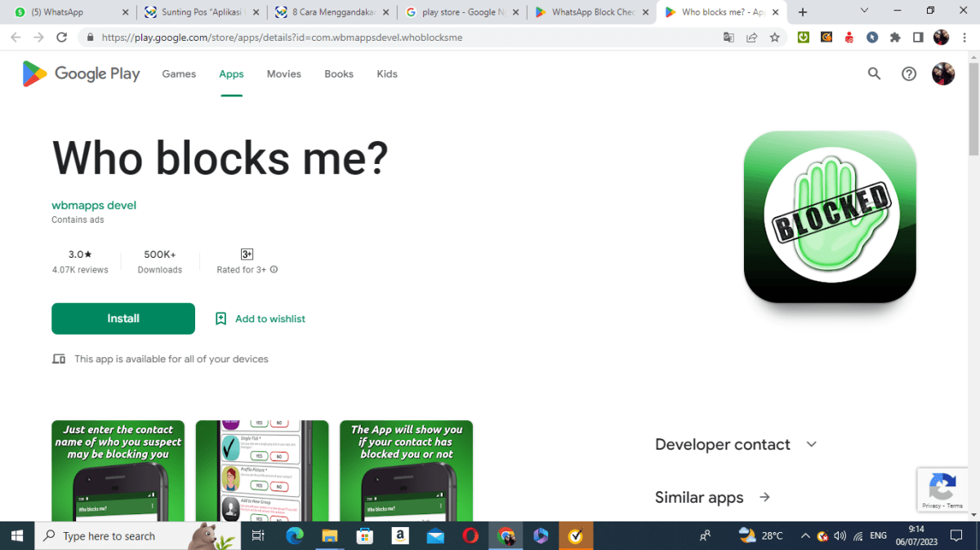Open the Amazon app on the taskbar
980x550 pixels.
click(400, 536)
